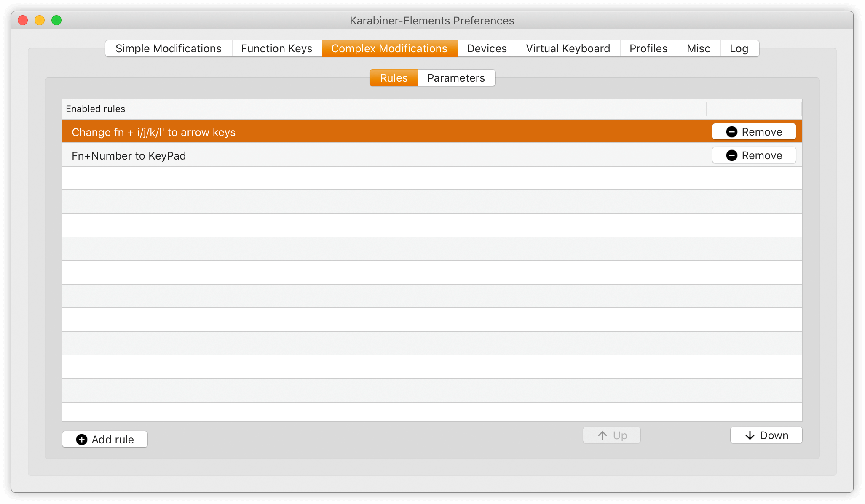This screenshot has height=504, width=865.
Task: Move selected rule Down
Action: (766, 435)
